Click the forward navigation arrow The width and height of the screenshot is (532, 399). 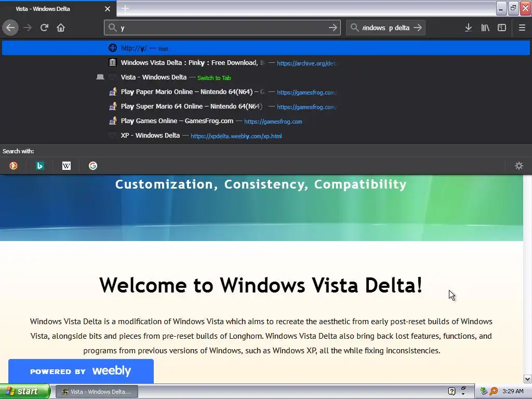click(28, 28)
